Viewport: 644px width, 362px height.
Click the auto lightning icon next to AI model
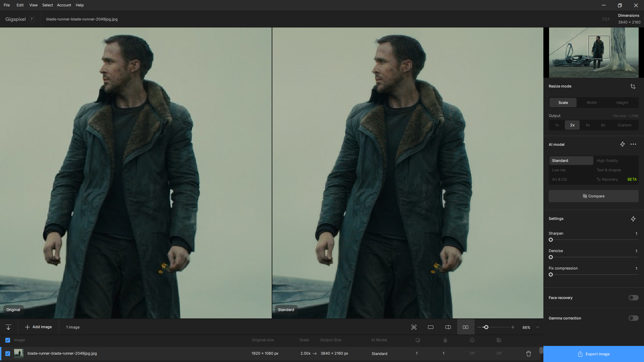[622, 144]
